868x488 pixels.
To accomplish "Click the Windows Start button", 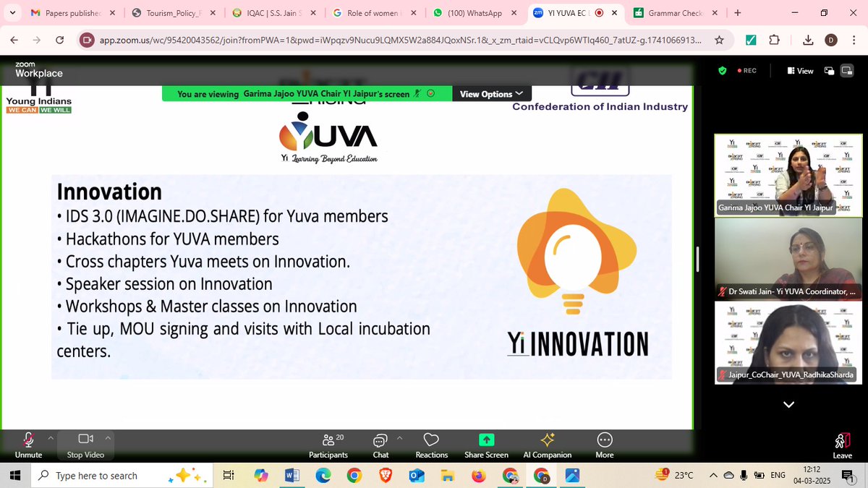I will point(16,475).
